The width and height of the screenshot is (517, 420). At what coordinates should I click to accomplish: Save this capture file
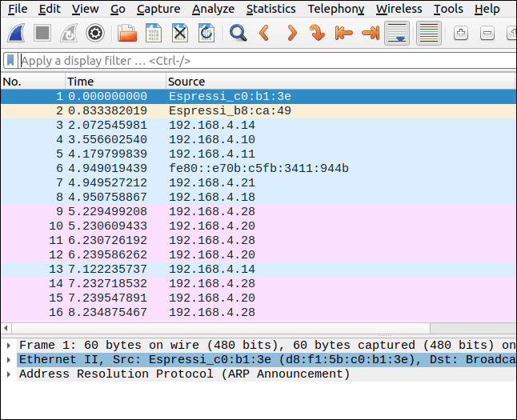tap(154, 33)
